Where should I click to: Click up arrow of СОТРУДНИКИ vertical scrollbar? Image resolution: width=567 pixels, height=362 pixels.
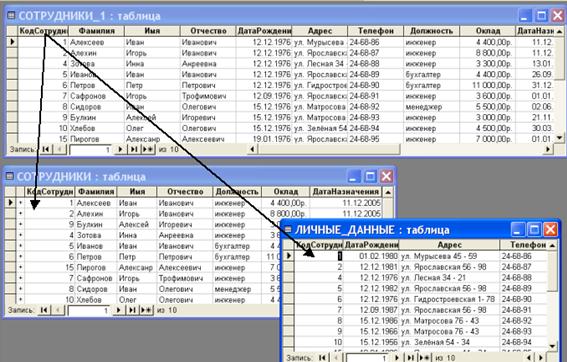pyautogui.click(x=388, y=192)
